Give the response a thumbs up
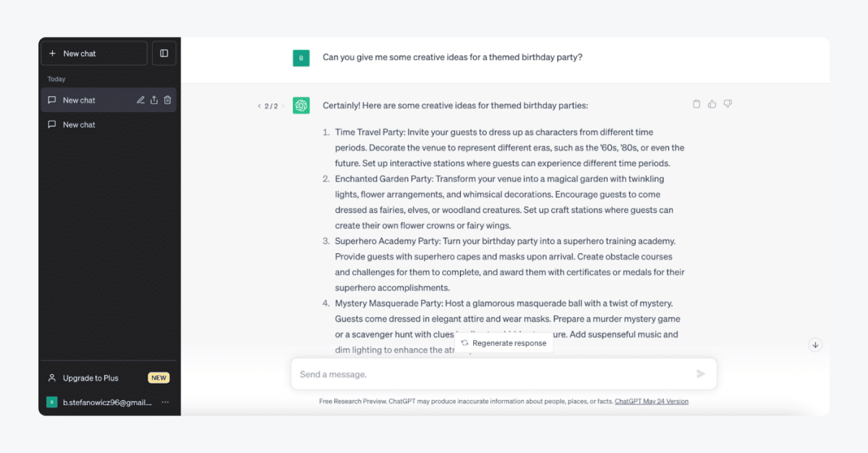This screenshot has width=868, height=453. tap(712, 103)
